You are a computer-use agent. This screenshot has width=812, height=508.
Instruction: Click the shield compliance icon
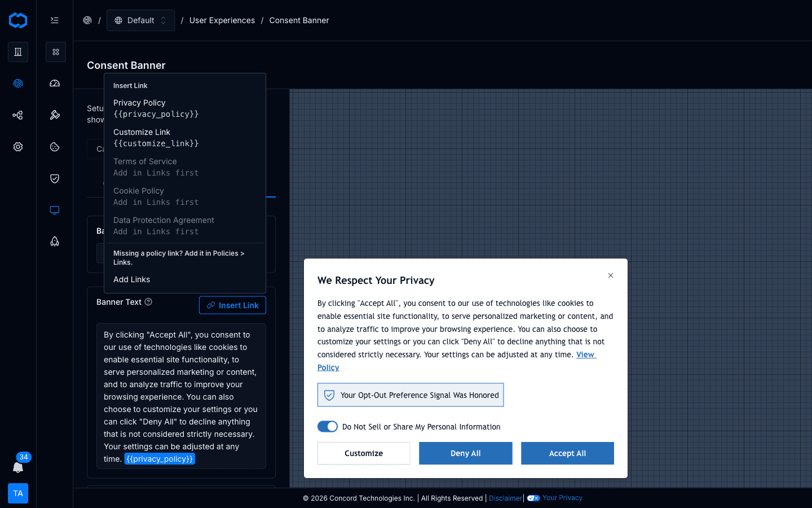tap(54, 178)
